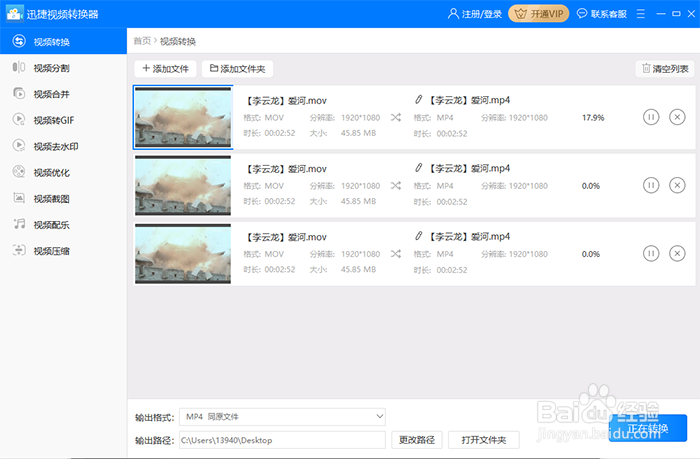Remove the second file in the list
Viewport: 700px width, 459px height.
click(x=677, y=185)
